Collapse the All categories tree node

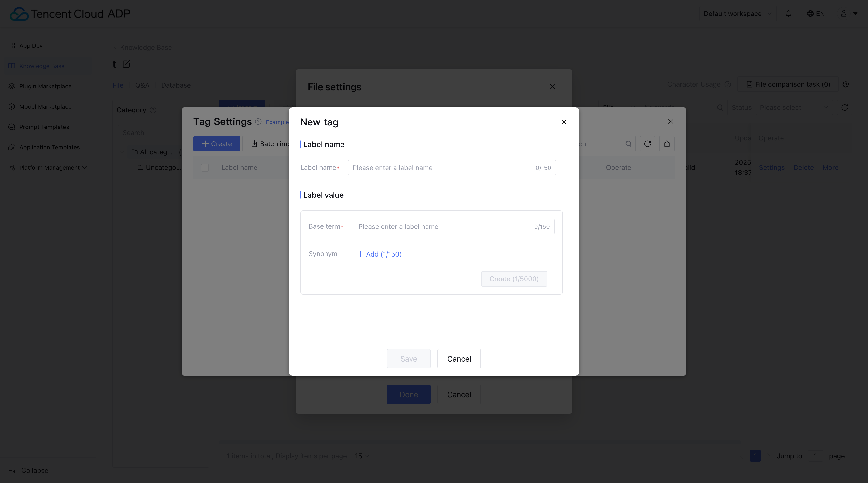click(122, 152)
